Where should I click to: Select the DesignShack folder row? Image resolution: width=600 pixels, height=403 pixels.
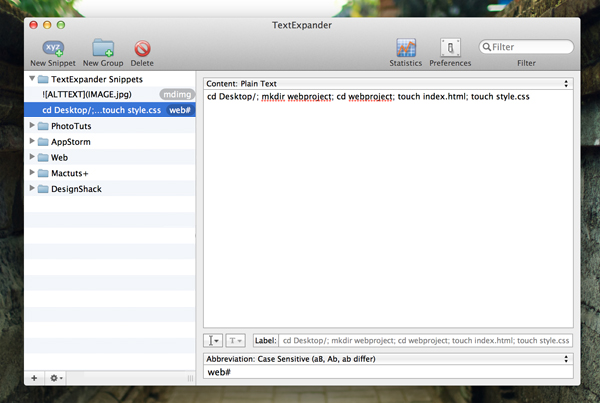(110, 188)
